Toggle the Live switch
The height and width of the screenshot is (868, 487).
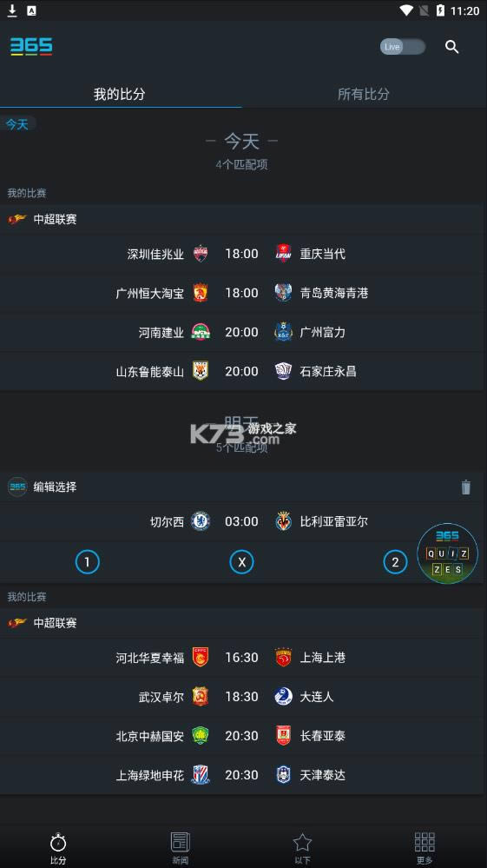[x=403, y=47]
